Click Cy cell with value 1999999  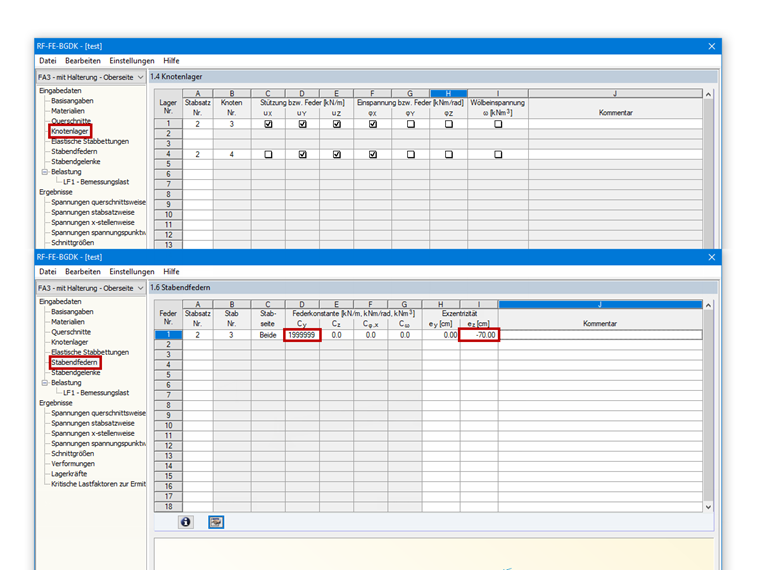pyautogui.click(x=302, y=335)
